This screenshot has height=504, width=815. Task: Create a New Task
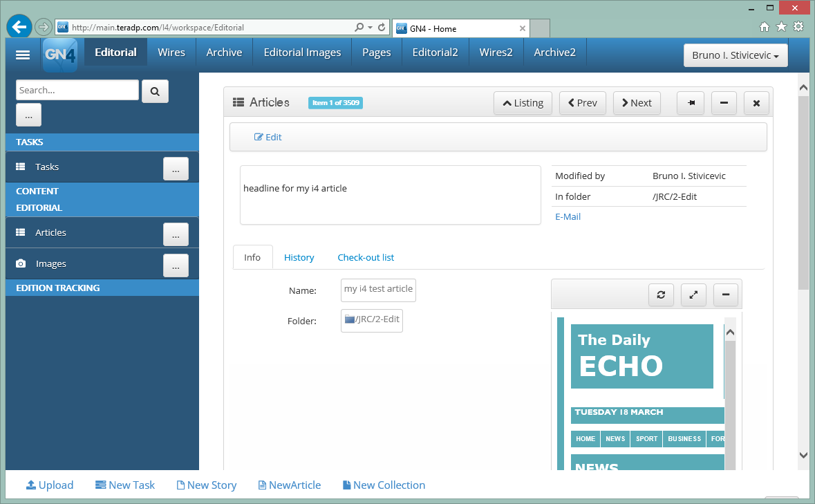(x=124, y=485)
